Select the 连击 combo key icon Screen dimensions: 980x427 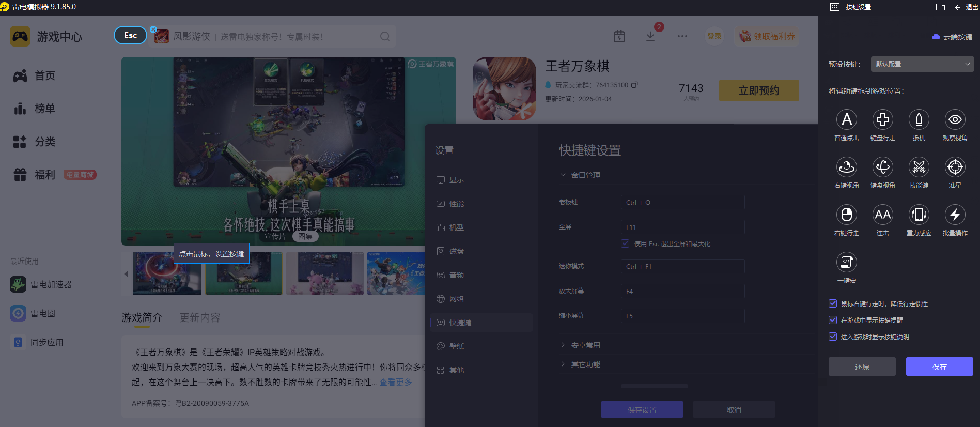pos(882,215)
